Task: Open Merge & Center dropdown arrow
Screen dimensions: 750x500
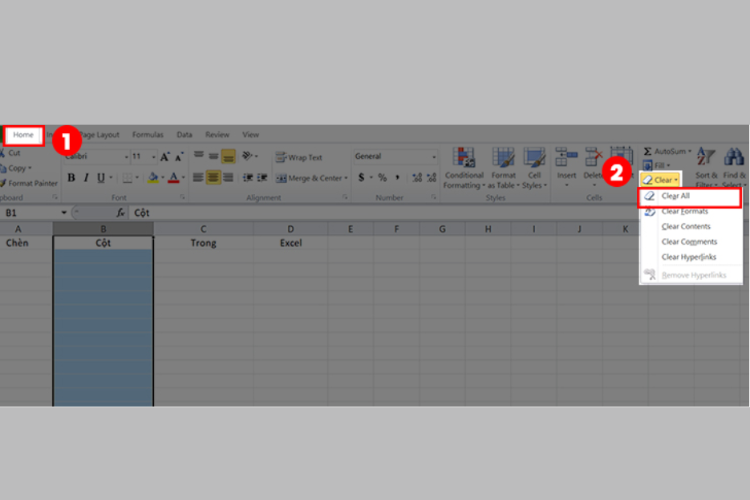Action: (346, 178)
